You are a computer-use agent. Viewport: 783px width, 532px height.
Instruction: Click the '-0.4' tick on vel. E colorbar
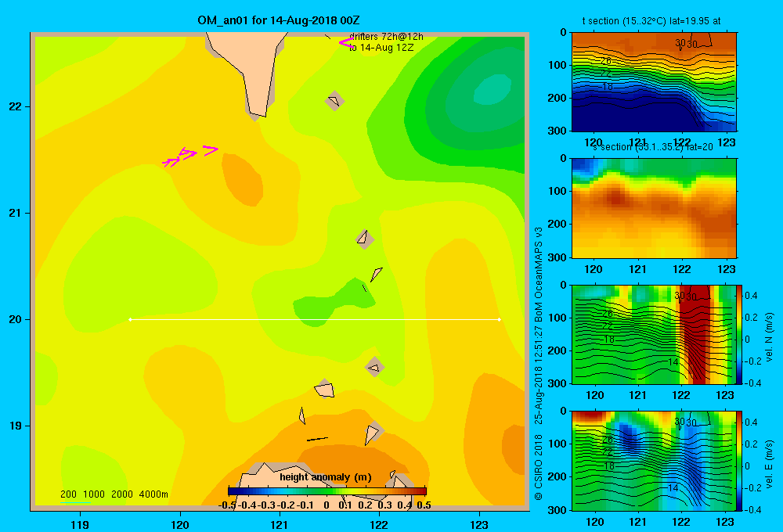[x=752, y=509]
